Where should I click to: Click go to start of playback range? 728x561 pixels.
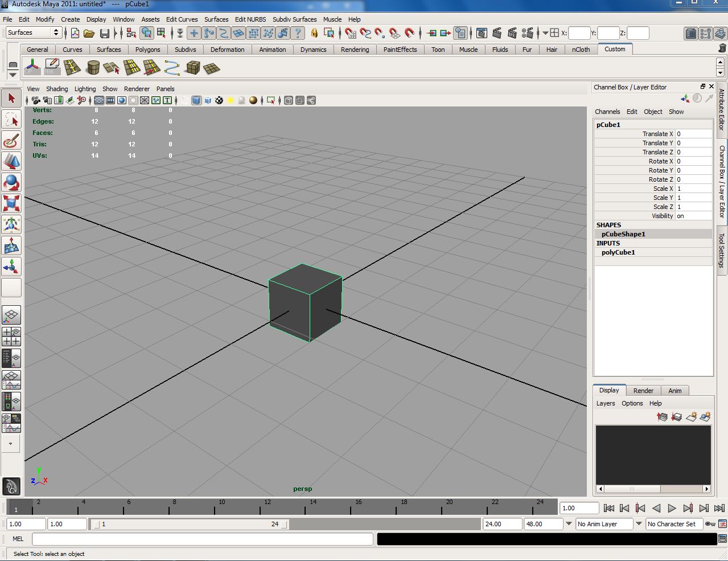[608, 508]
